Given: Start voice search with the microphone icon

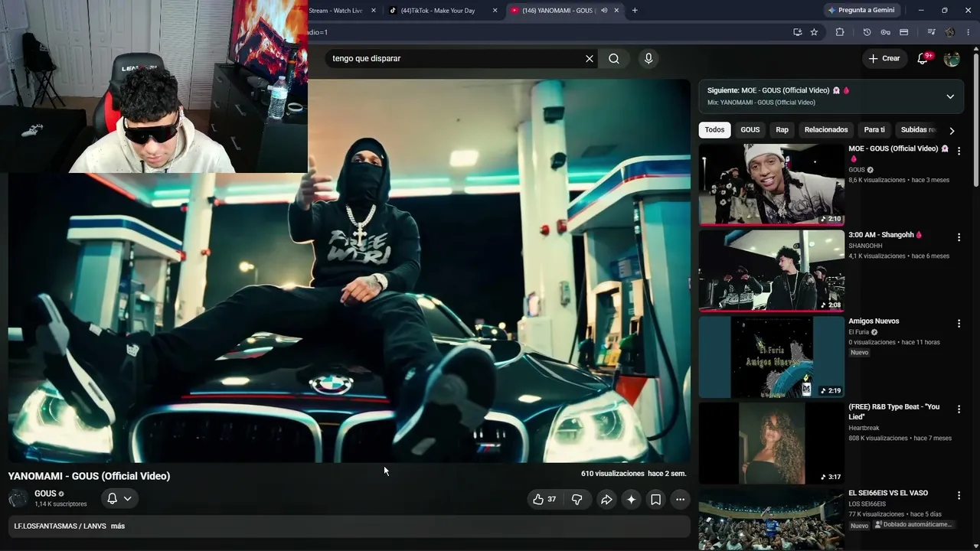Looking at the screenshot, I should (648, 59).
